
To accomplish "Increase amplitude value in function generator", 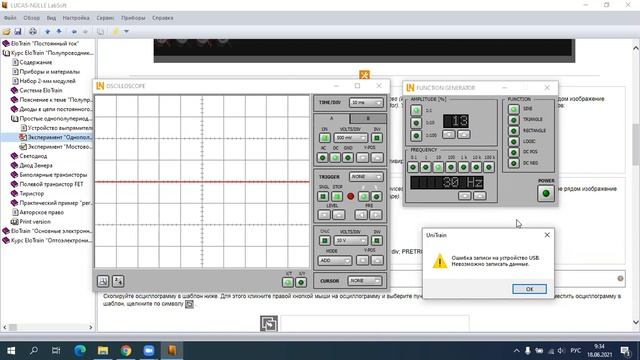I will pos(464,134).
